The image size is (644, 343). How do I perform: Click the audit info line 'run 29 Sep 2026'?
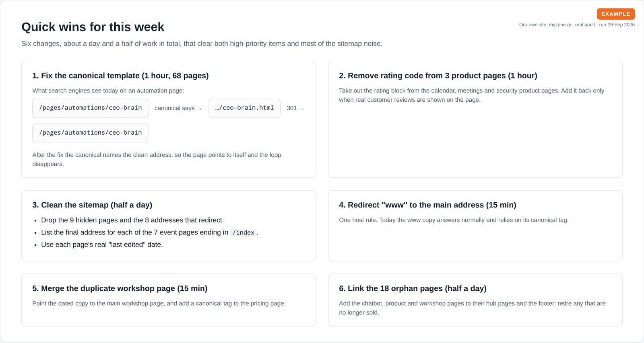pyautogui.click(x=577, y=25)
